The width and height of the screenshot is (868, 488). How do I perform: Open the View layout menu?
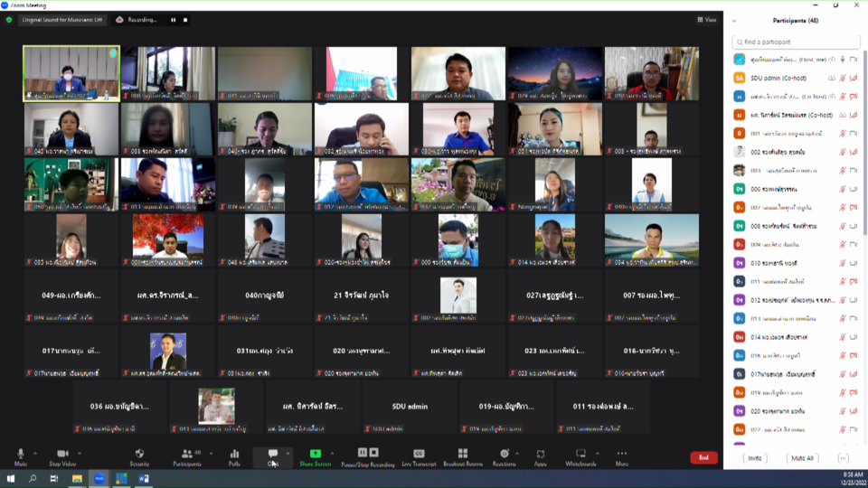click(x=707, y=20)
